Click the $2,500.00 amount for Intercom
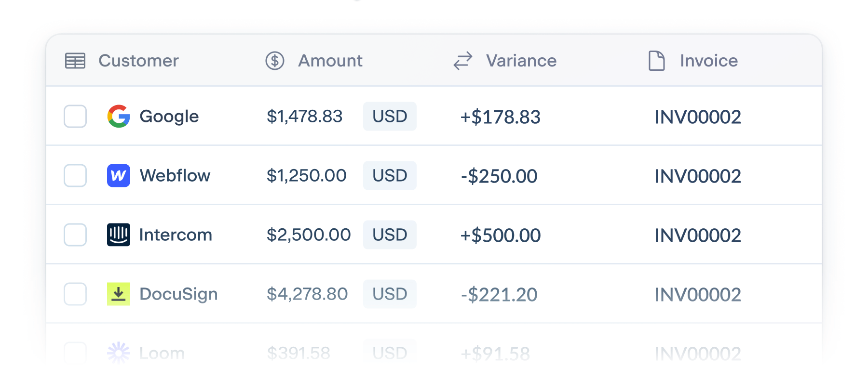 point(309,235)
